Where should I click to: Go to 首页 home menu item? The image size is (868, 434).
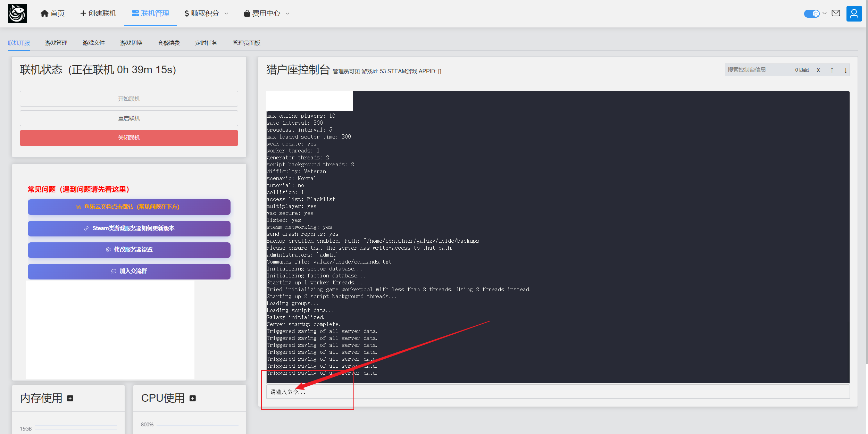(52, 14)
